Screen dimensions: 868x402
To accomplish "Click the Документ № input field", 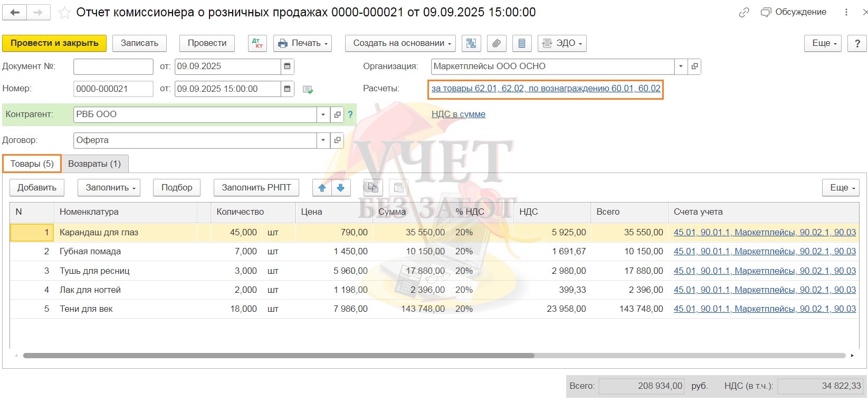I will (113, 66).
